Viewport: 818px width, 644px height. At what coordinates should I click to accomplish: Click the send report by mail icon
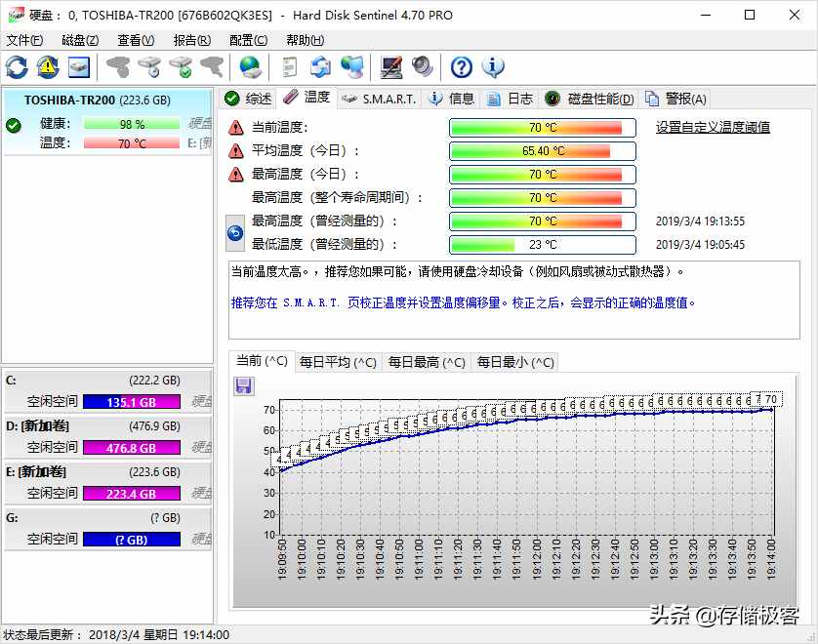(320, 67)
